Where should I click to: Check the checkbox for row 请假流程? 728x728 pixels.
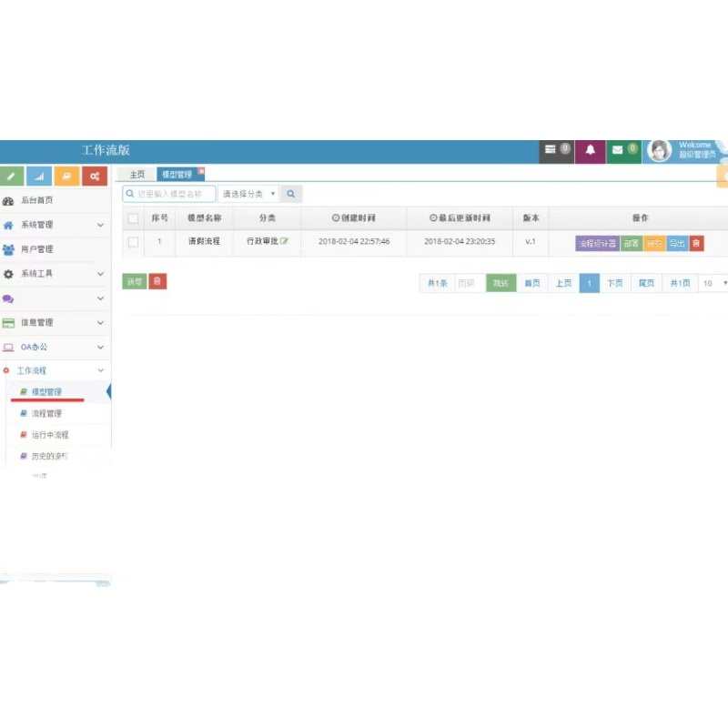pyautogui.click(x=133, y=242)
